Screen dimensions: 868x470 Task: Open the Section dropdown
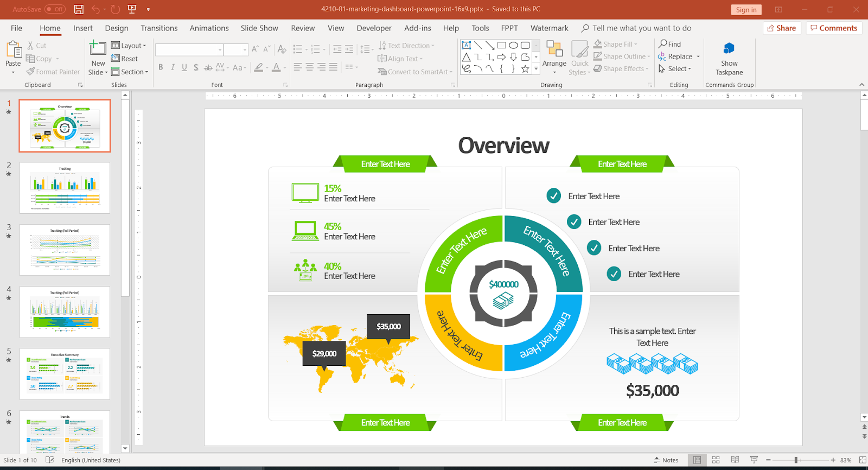[130, 72]
